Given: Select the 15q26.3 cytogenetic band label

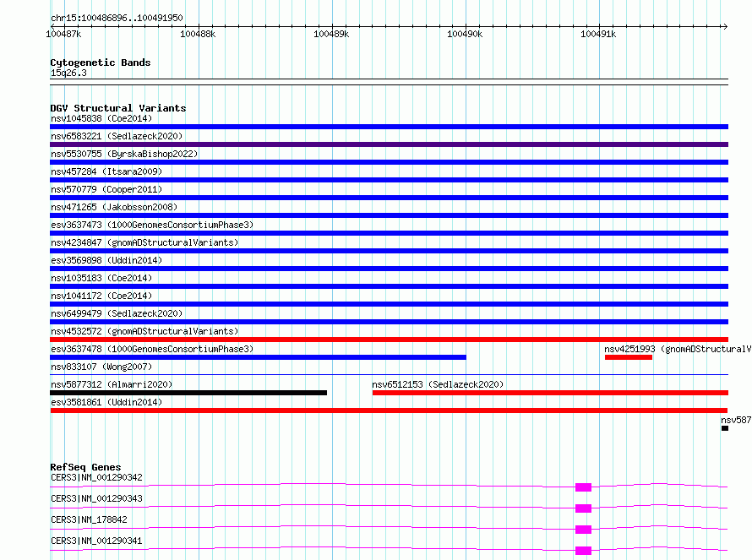Looking at the screenshot, I should [68, 73].
